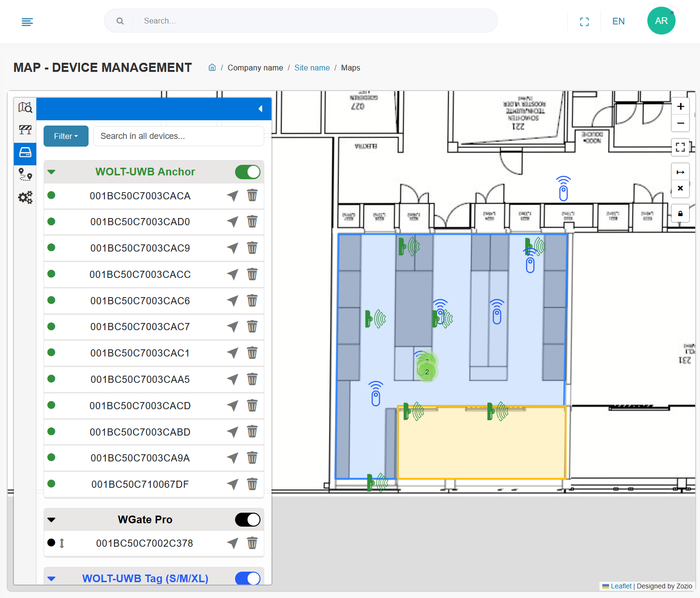The height and width of the screenshot is (598, 700).
Task: Click the blue tag marker near top corridor
Action: click(564, 189)
